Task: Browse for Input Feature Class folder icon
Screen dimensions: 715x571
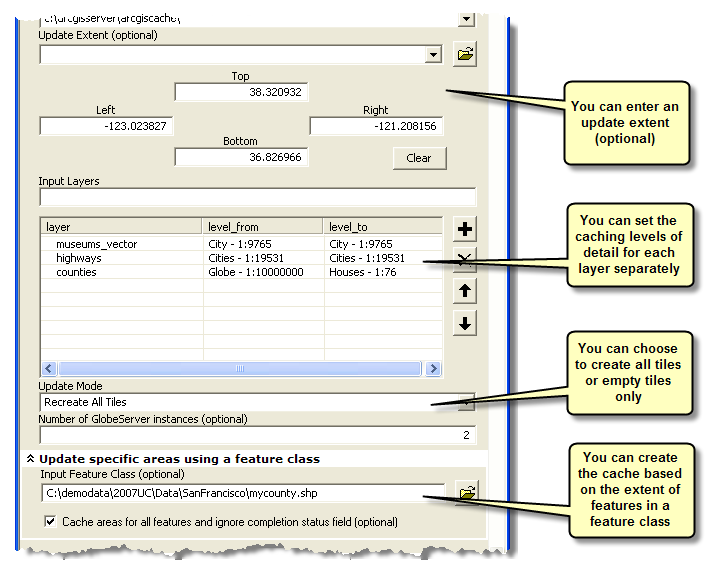Action: point(465,491)
